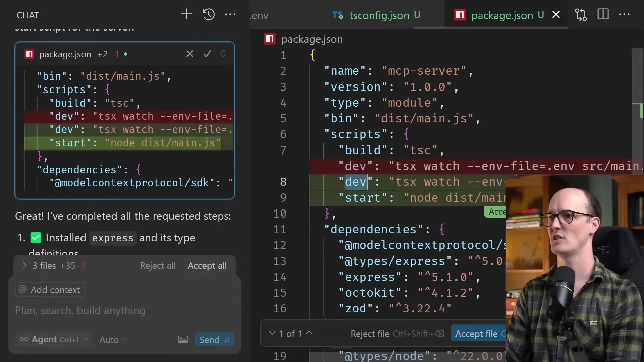Viewport: 644px width, 362px height.
Task: Click the "octokit" dependency line
Action: coord(409,293)
